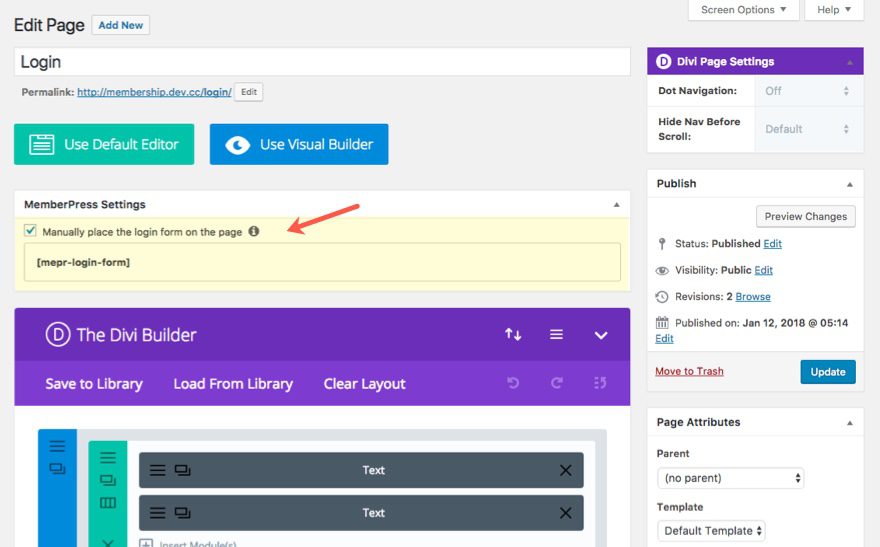880x547 pixels.
Task: Click the blue Update button
Action: point(828,372)
